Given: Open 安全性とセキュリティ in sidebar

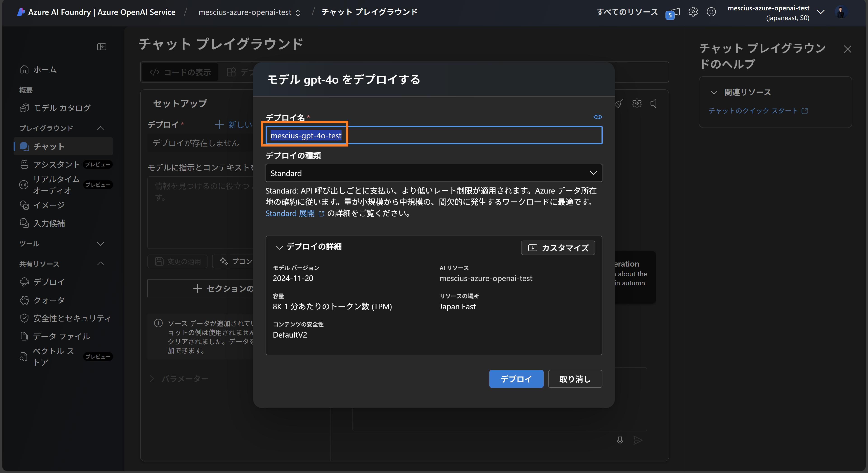Looking at the screenshot, I should [65, 318].
